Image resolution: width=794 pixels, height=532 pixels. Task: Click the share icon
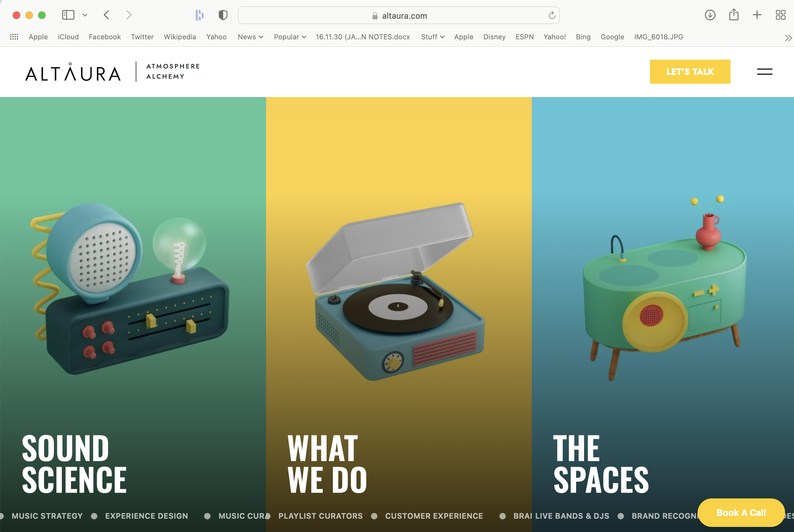[x=734, y=15]
